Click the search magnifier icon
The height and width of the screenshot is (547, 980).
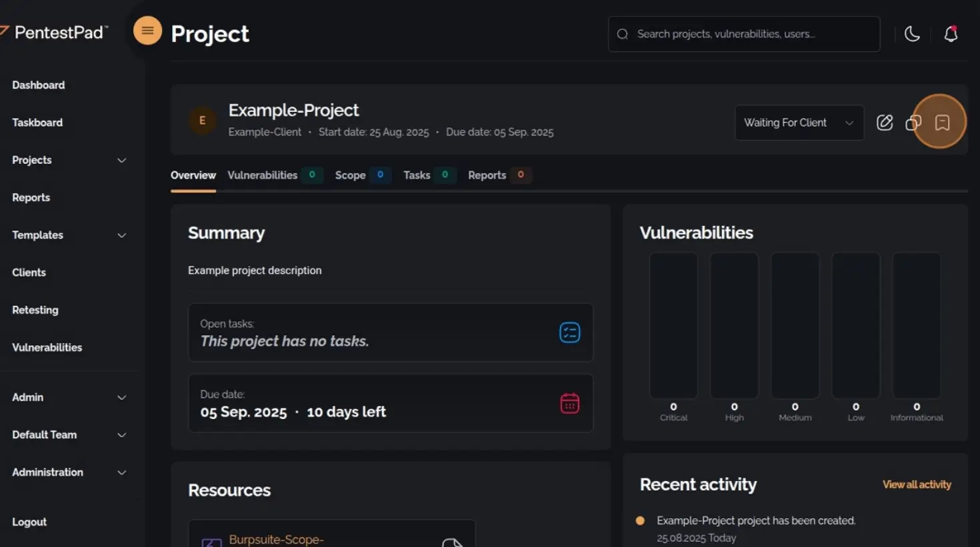click(622, 34)
